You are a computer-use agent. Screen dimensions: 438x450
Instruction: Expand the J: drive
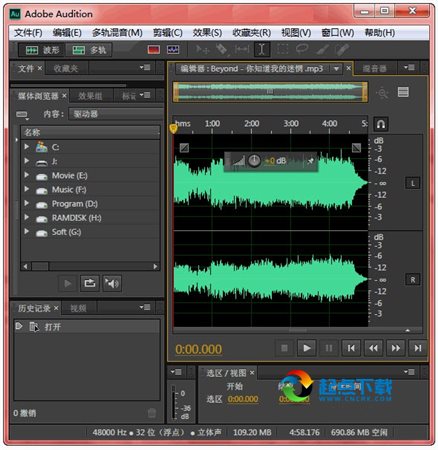tap(27, 161)
